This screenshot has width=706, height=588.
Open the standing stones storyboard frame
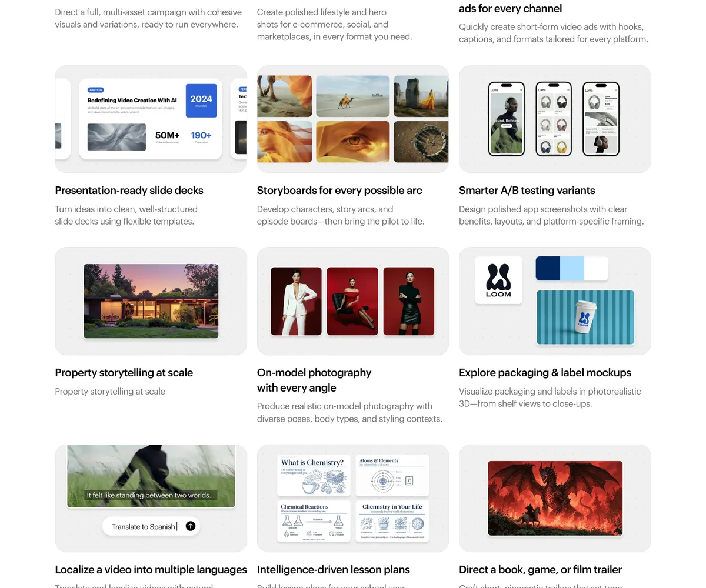[x=421, y=96]
